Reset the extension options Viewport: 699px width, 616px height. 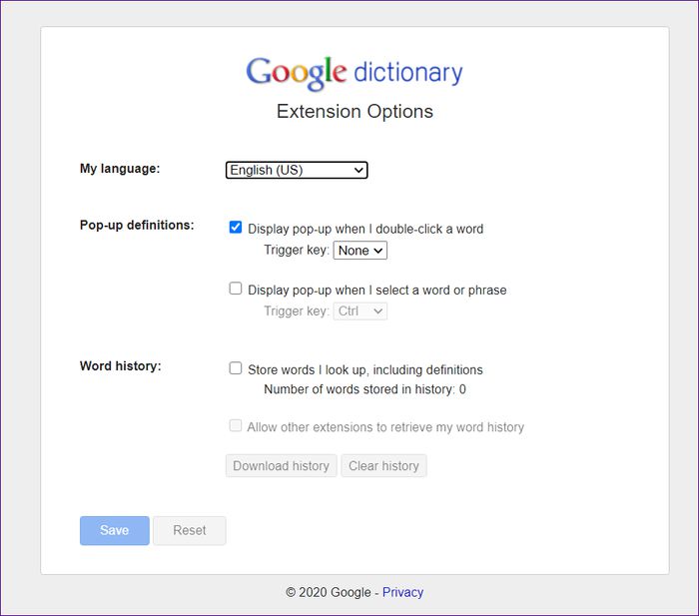pyautogui.click(x=190, y=530)
